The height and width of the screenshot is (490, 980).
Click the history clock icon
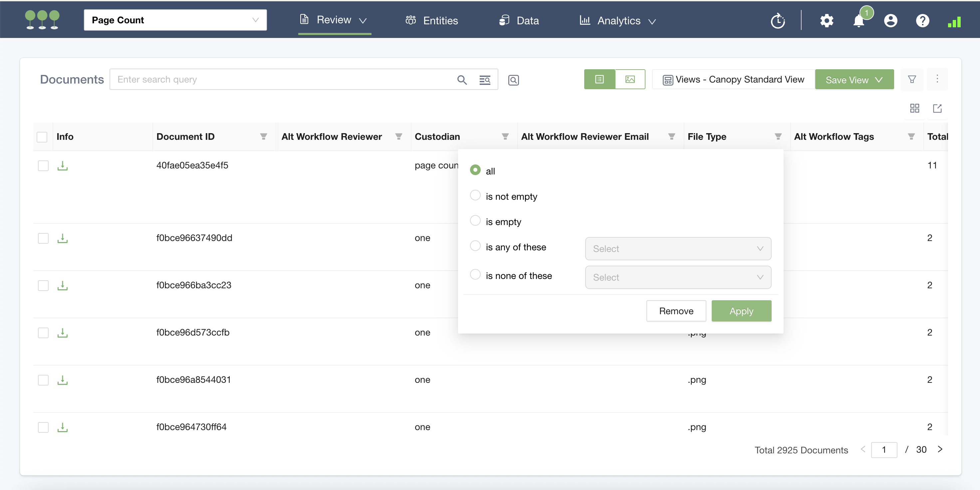click(778, 21)
